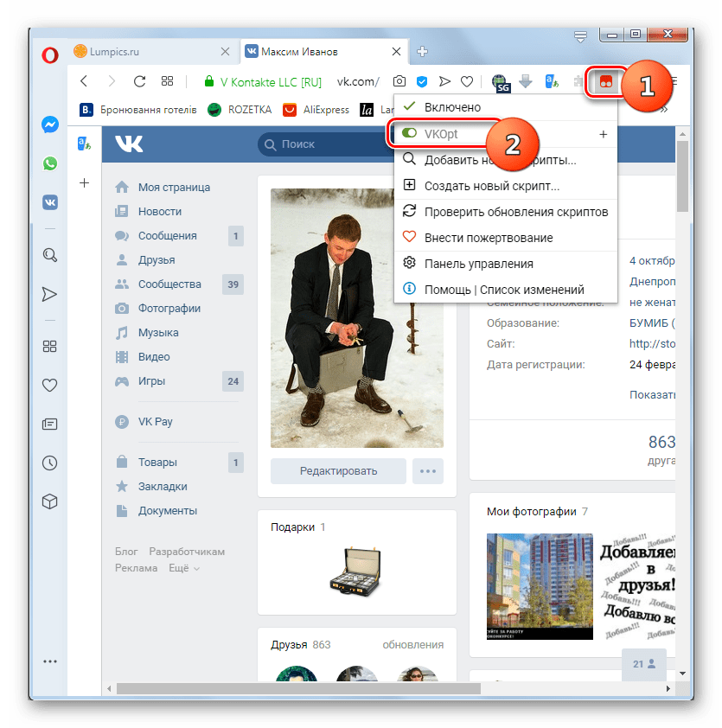722x728 pixels.
Task: Open the three-dots menu beside Редактировать
Action: [428, 471]
